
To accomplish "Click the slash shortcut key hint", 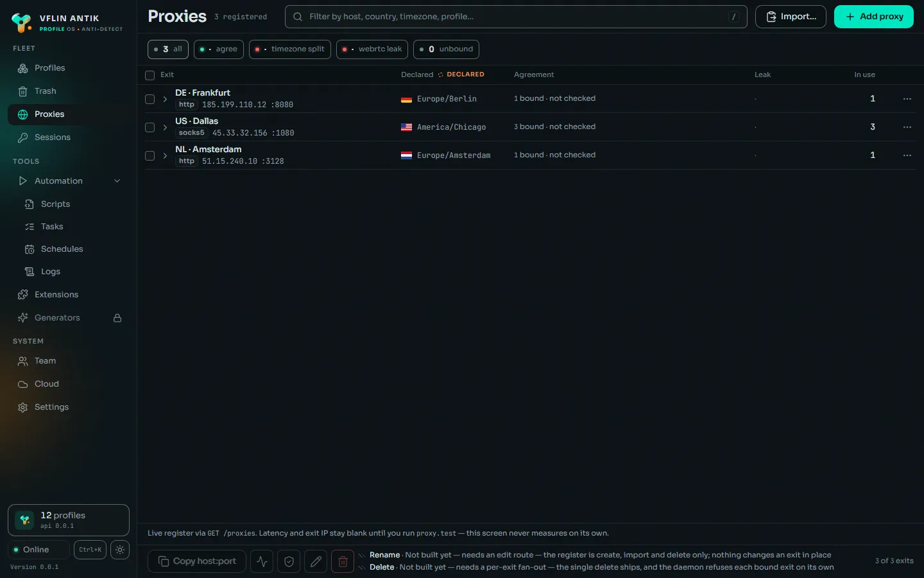I will [734, 17].
